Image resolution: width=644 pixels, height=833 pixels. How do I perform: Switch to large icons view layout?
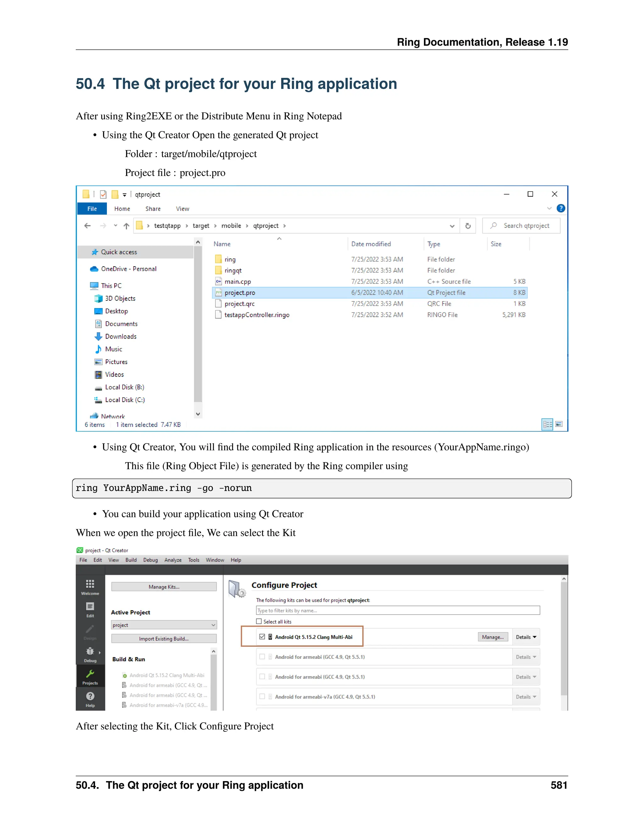[x=559, y=424]
